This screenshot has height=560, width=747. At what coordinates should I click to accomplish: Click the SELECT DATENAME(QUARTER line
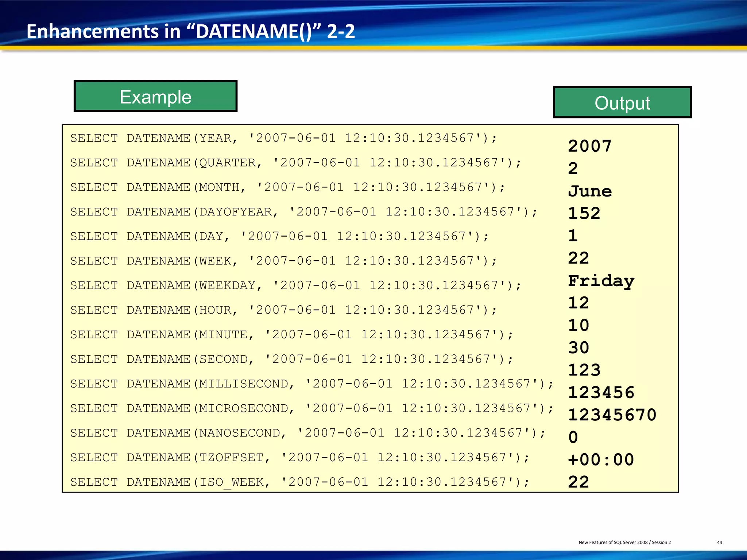pyautogui.click(x=296, y=163)
